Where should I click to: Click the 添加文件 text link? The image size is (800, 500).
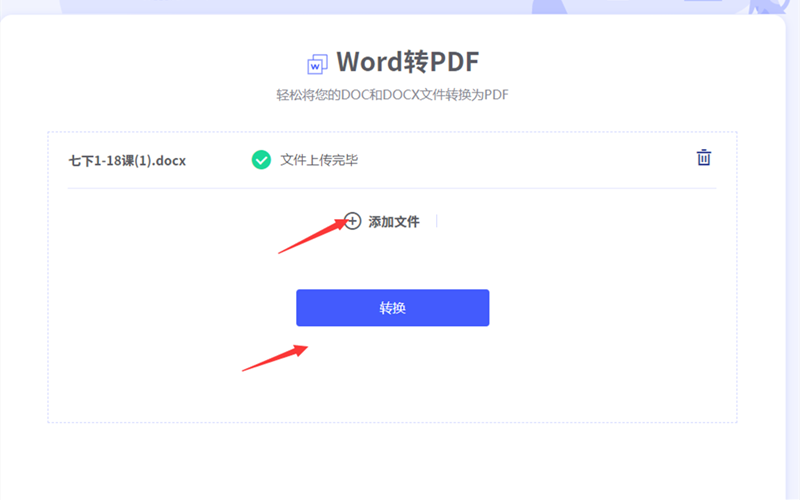pyautogui.click(x=394, y=222)
